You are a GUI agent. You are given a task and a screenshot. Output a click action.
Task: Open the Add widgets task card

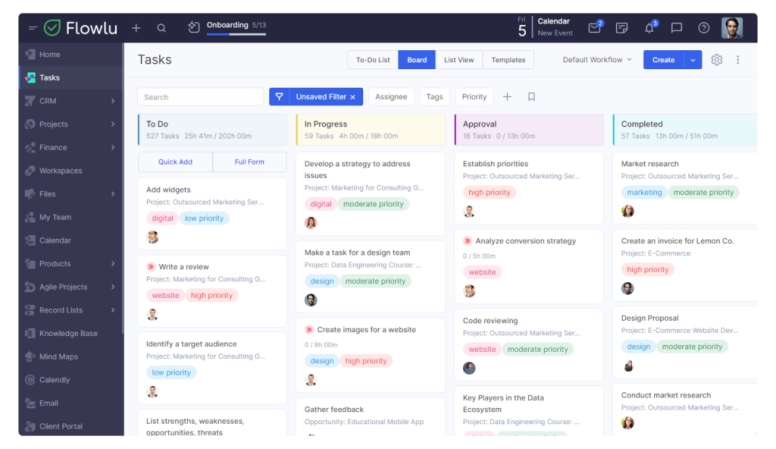click(212, 214)
